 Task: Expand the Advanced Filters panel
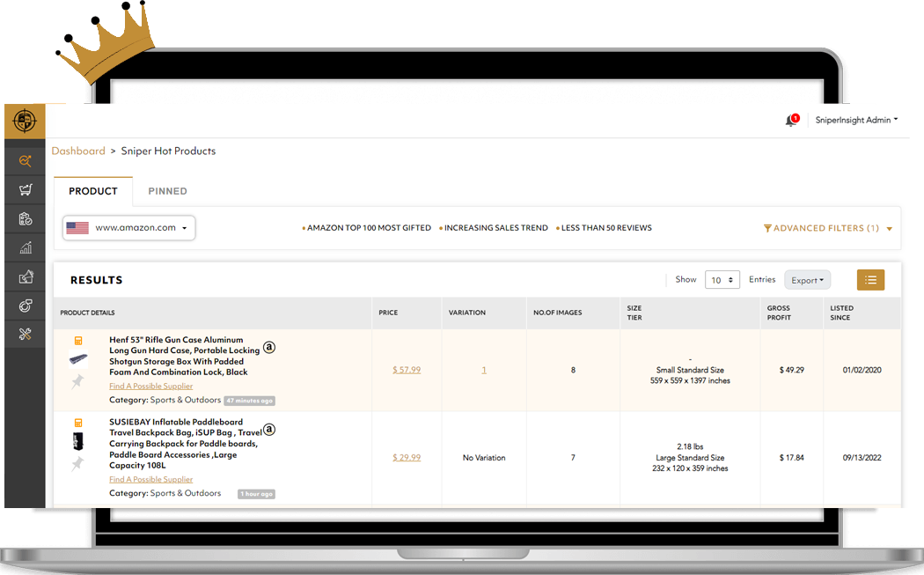pyautogui.click(x=827, y=228)
